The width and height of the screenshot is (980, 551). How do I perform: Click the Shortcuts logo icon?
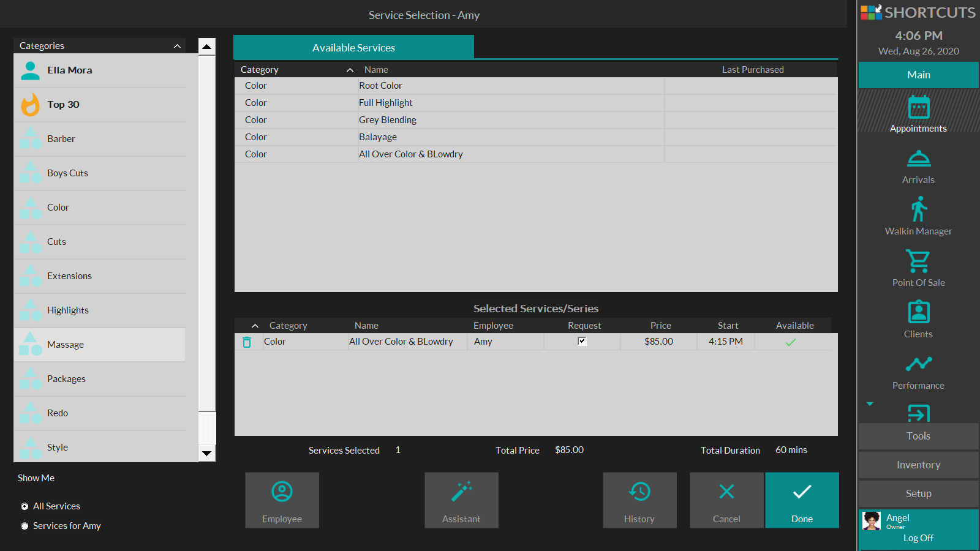(871, 12)
